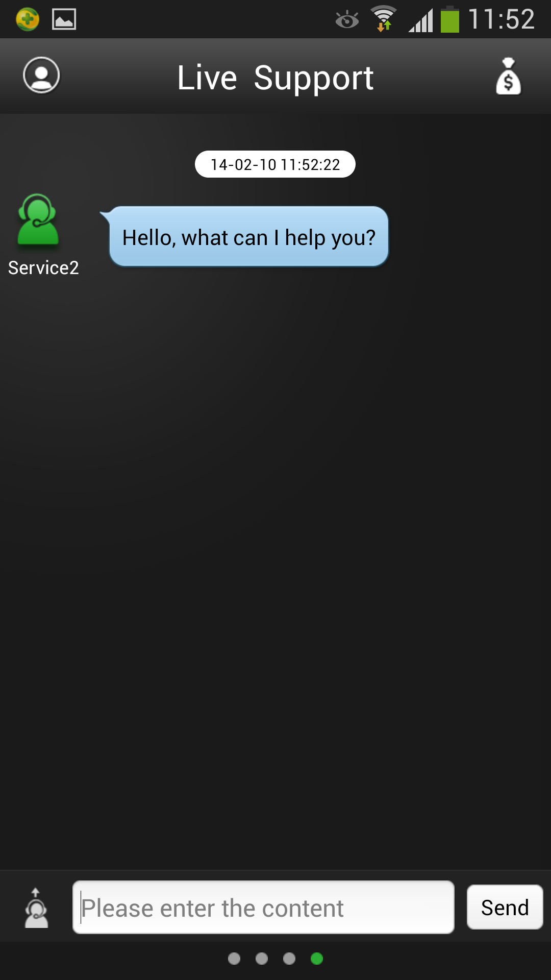
Task: Tap the 14-02-10 timestamp label
Action: click(x=275, y=164)
